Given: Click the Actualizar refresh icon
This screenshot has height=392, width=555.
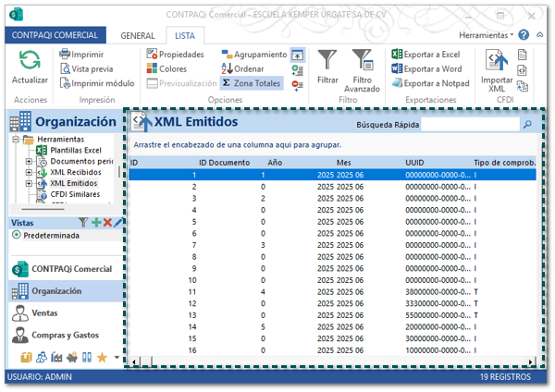Looking at the screenshot, I should pos(30,62).
